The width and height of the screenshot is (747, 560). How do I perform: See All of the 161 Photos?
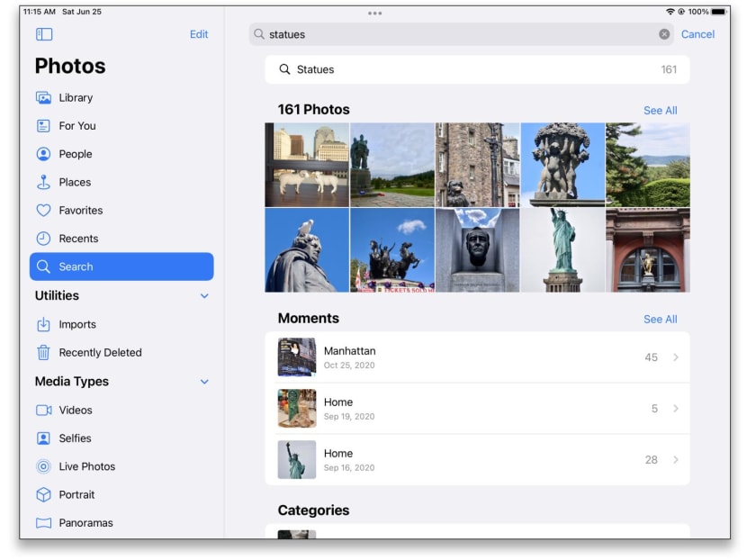pyautogui.click(x=661, y=111)
